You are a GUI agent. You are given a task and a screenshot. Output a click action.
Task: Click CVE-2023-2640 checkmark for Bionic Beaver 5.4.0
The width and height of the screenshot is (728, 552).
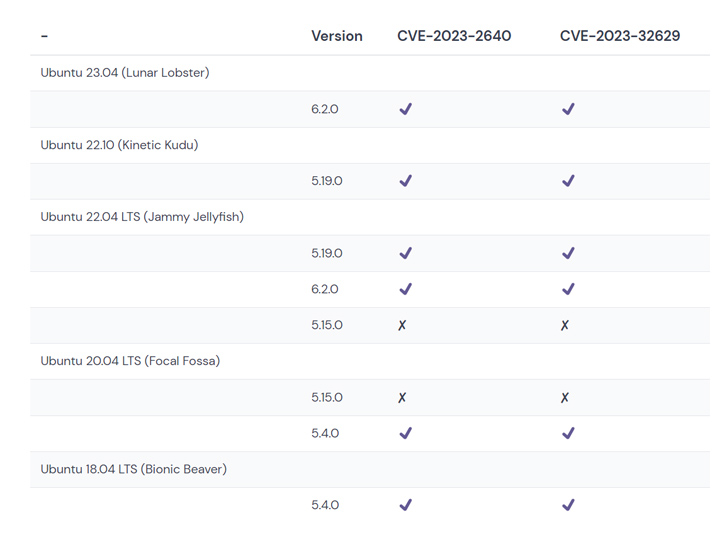405,505
